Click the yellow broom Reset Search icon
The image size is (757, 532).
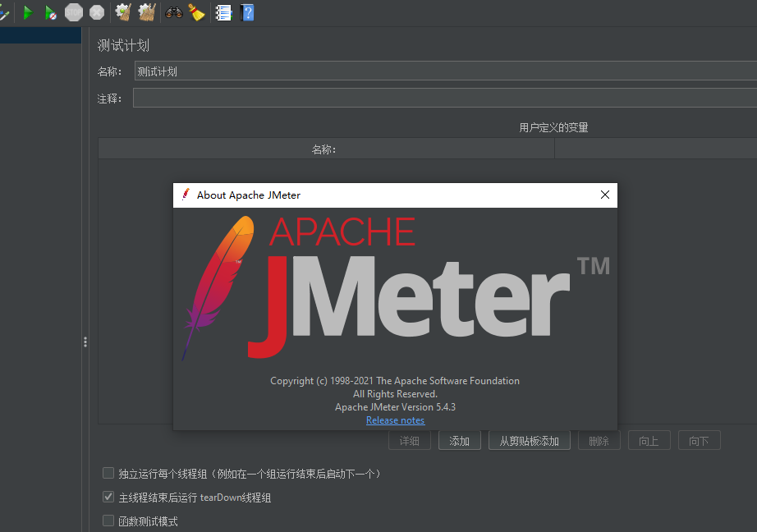click(x=197, y=12)
